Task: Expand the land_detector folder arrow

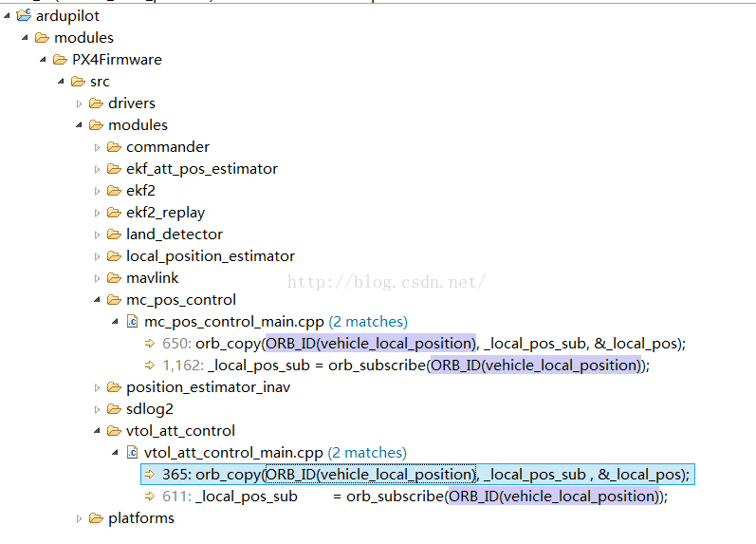Action: (x=97, y=234)
